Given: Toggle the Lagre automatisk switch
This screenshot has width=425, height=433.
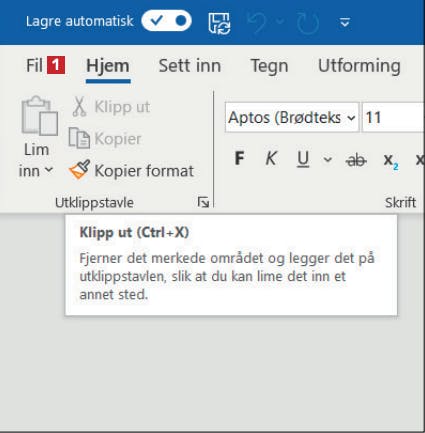Looking at the screenshot, I should [x=166, y=21].
